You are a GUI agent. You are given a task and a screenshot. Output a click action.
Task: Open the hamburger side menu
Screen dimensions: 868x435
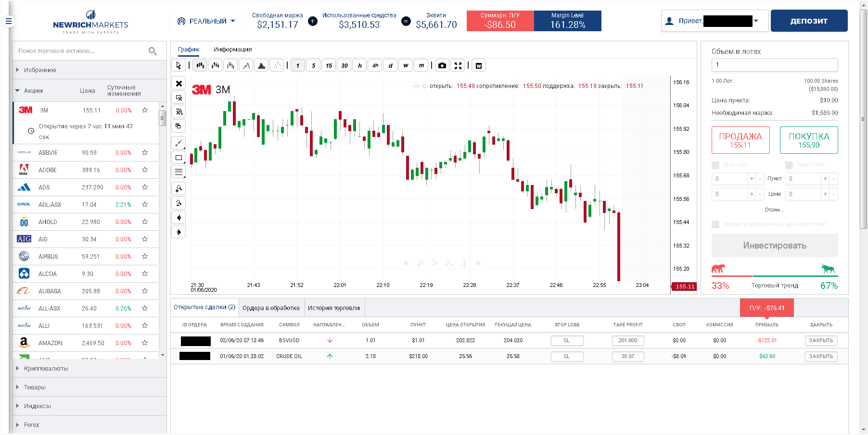pyautogui.click(x=8, y=21)
